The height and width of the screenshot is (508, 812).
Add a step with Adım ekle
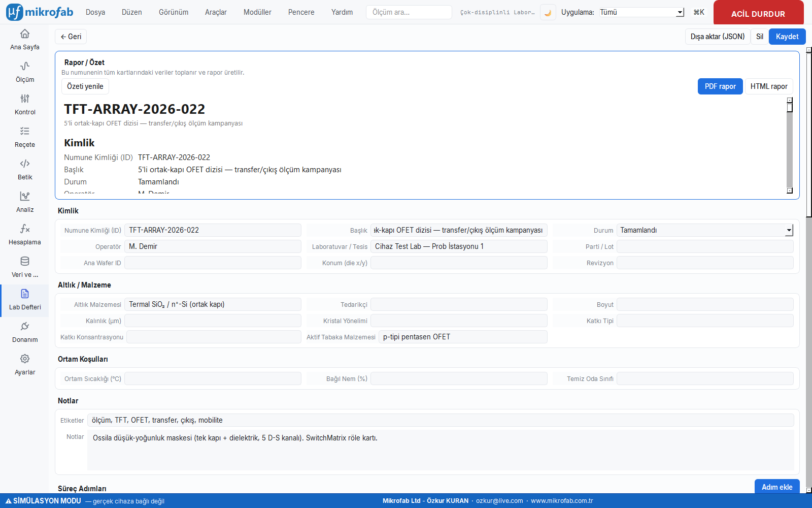(777, 487)
